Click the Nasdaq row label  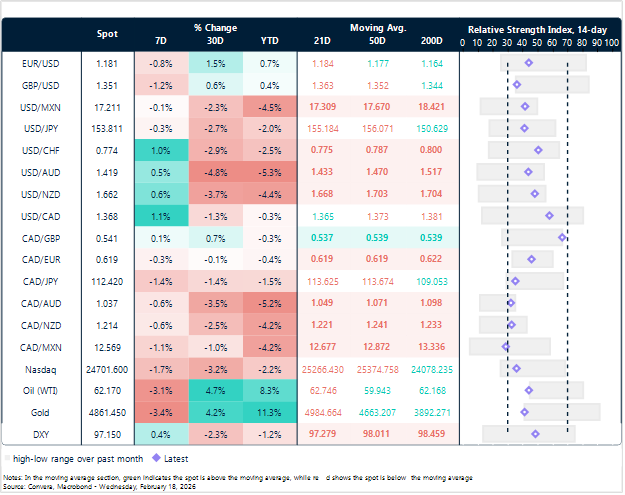point(37,368)
